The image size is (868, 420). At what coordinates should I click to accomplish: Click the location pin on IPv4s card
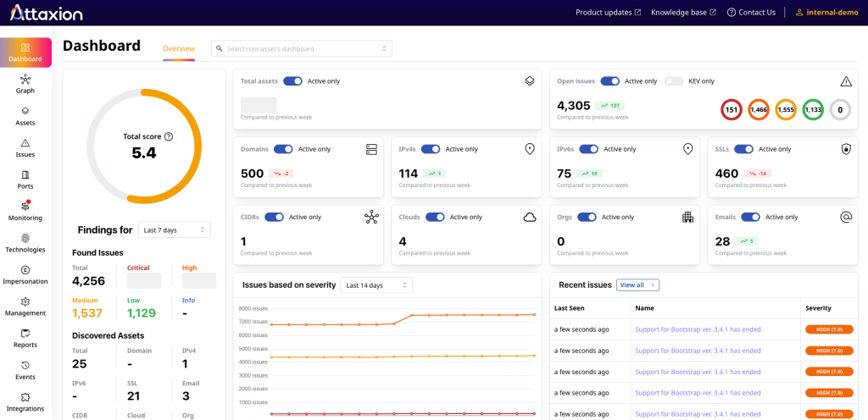530,149
